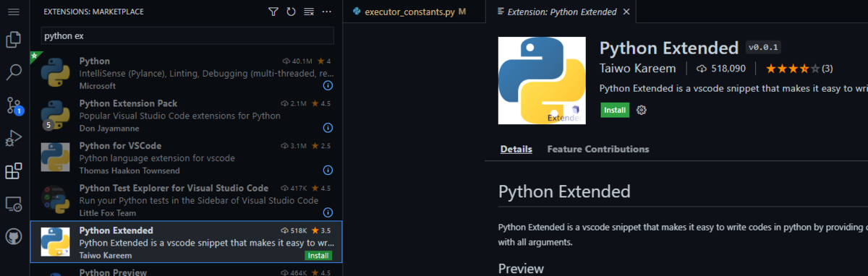Open the Source Control view

[13, 105]
